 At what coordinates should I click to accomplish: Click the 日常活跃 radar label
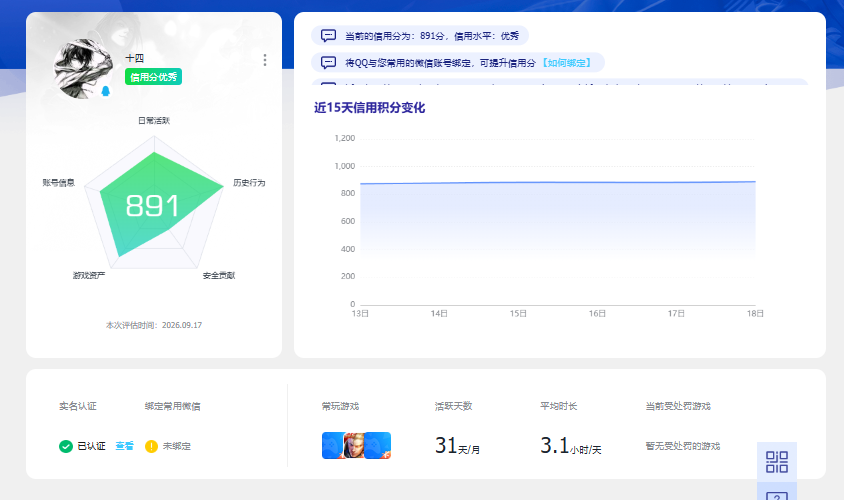tap(154, 121)
